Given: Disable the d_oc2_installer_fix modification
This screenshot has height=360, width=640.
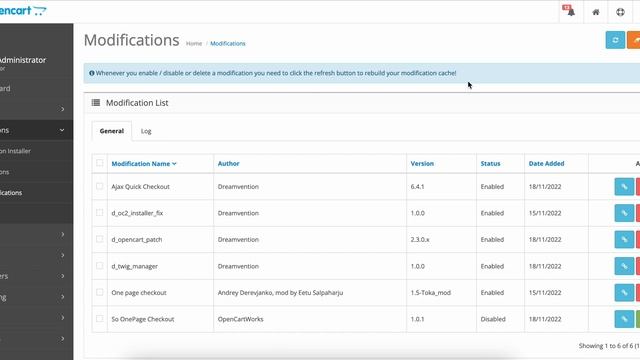Looking at the screenshot, I should (638, 213).
